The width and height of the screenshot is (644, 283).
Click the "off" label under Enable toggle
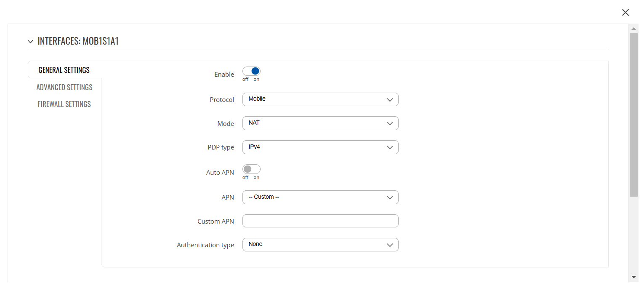(x=245, y=79)
